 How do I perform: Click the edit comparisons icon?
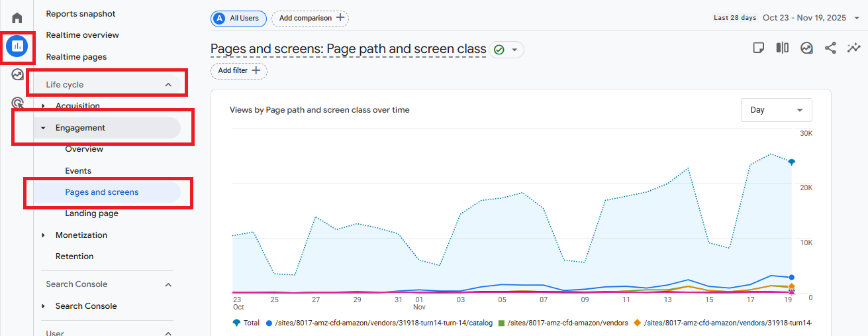(x=783, y=48)
